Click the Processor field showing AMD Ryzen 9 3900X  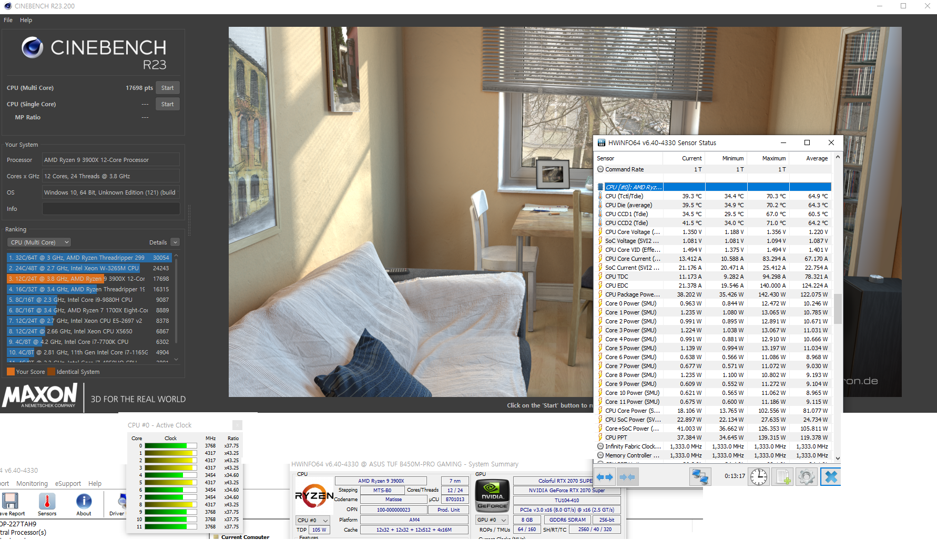point(111,160)
